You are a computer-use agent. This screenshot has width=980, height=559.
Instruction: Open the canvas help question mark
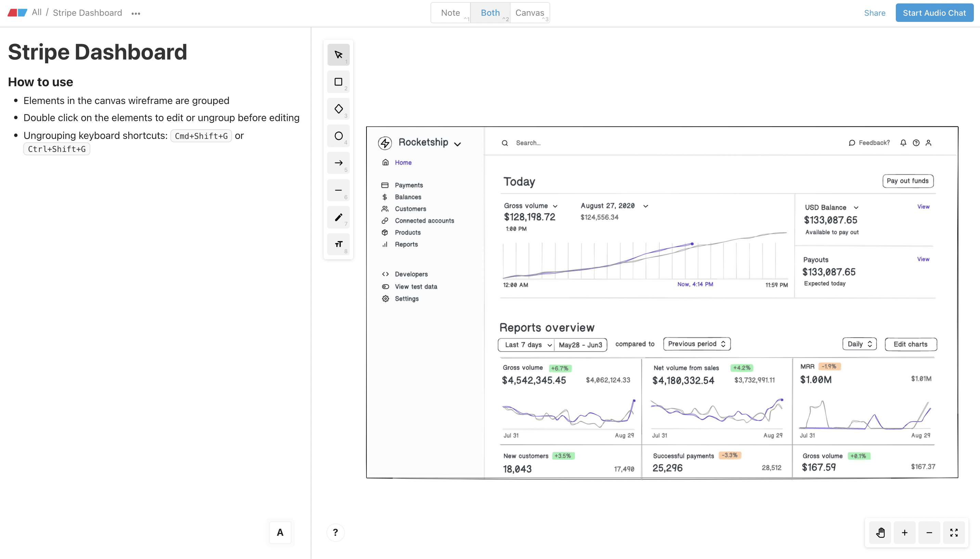(336, 533)
